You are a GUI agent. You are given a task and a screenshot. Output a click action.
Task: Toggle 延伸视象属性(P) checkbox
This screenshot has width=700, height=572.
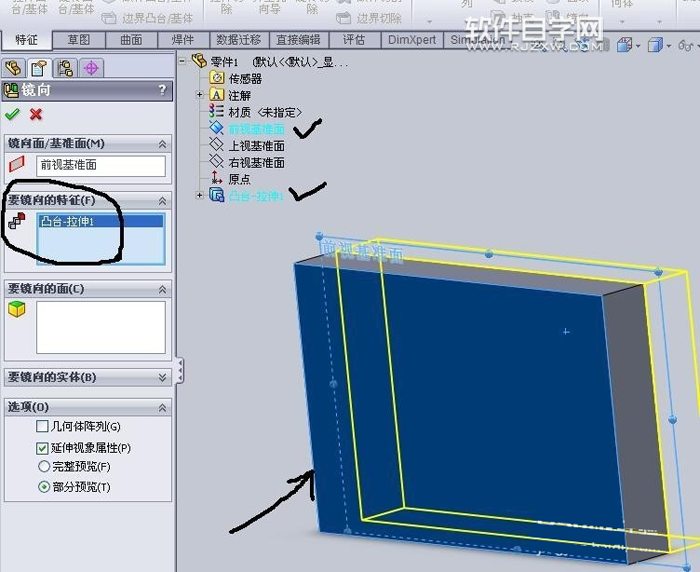point(42,448)
